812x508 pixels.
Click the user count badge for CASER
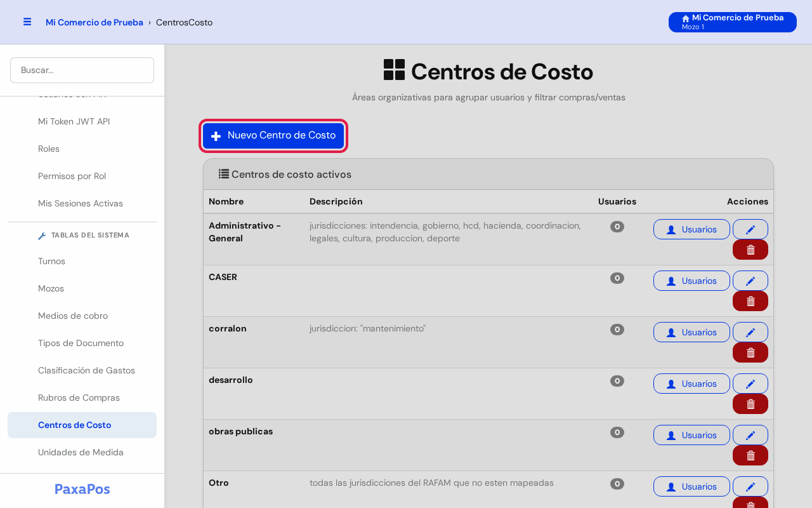tap(617, 278)
